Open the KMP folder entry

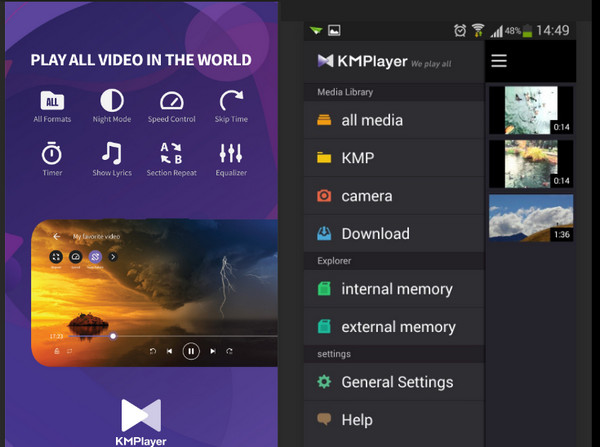coord(394,158)
